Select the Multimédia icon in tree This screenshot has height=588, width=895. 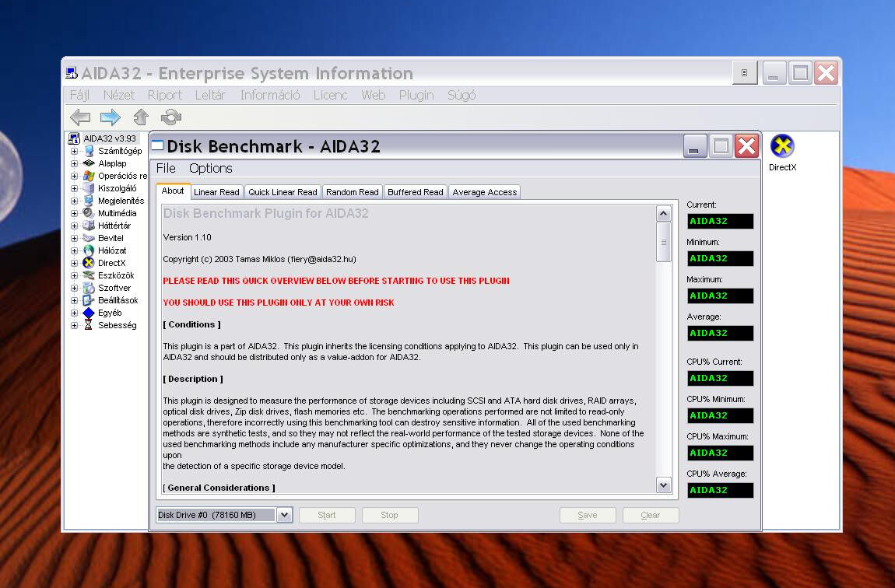pyautogui.click(x=89, y=213)
